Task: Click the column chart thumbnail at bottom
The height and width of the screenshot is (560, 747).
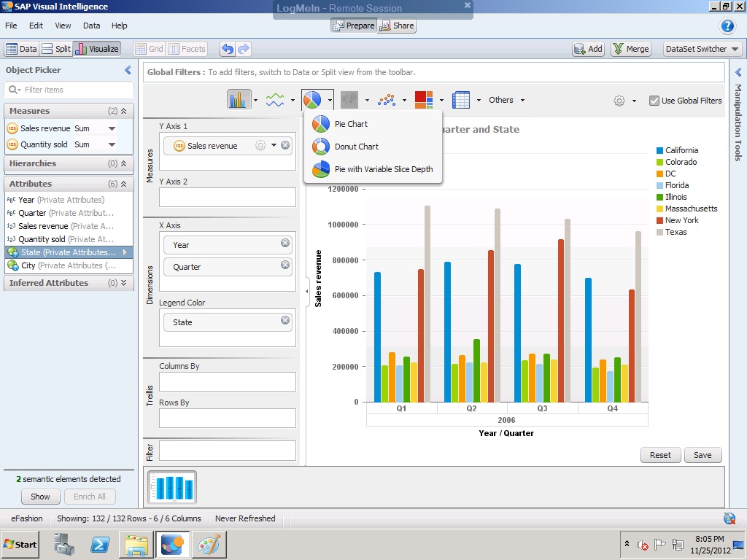Action: click(x=172, y=487)
